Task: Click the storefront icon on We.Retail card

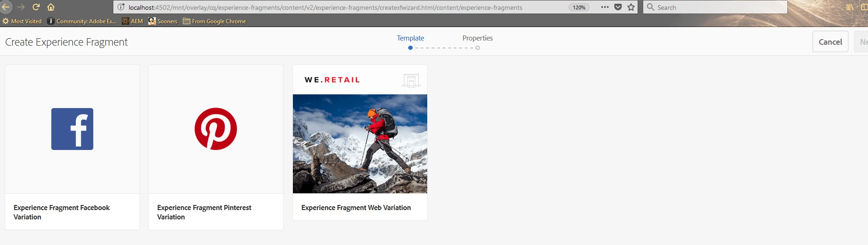Action: [411, 81]
